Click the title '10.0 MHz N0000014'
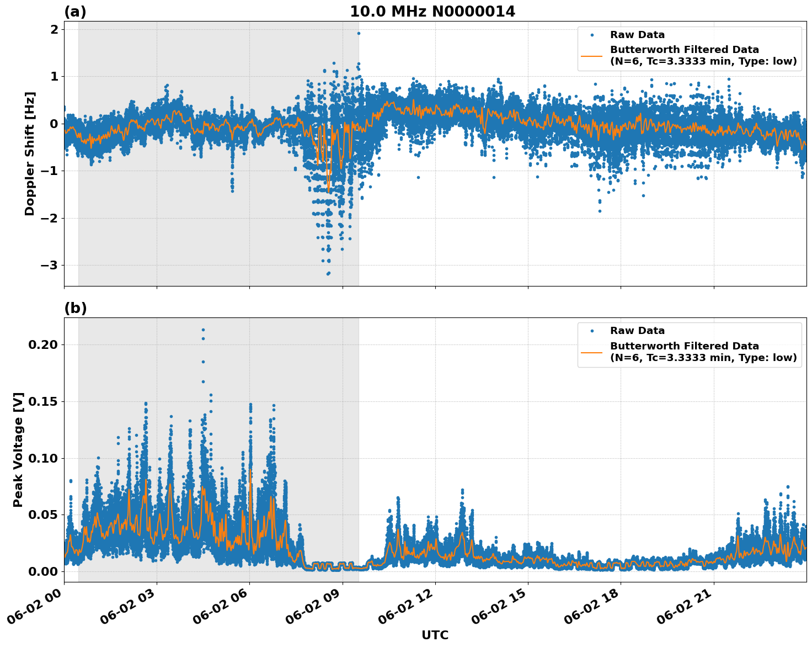Image resolution: width=812 pixels, height=647 pixels. [x=432, y=12]
